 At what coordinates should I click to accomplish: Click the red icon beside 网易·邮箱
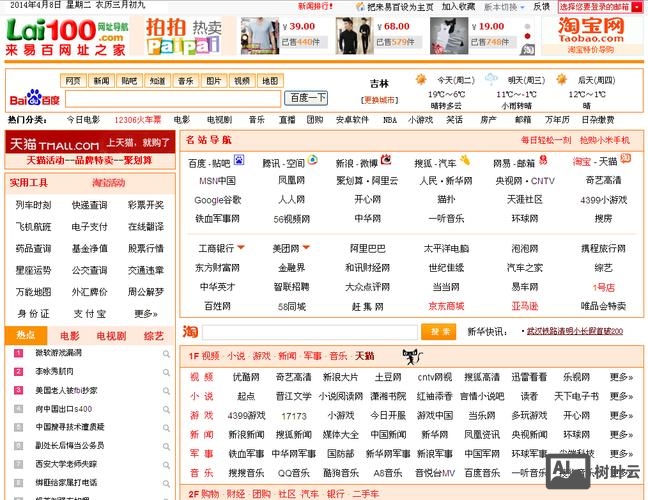(x=543, y=160)
